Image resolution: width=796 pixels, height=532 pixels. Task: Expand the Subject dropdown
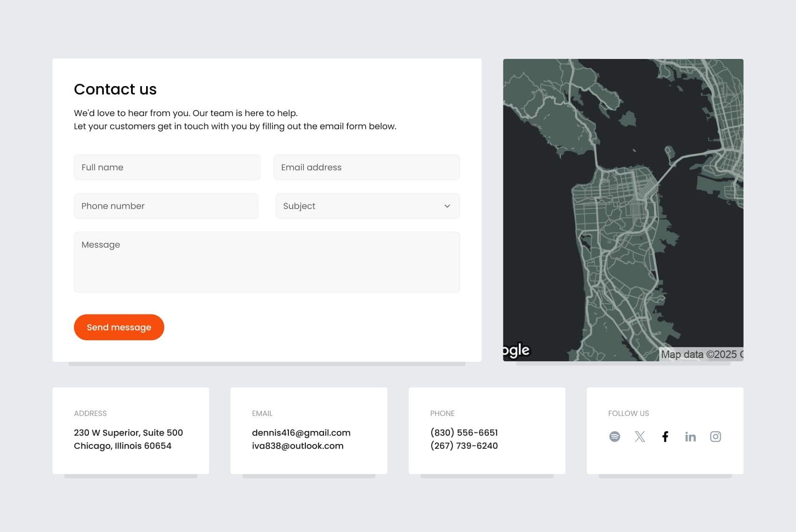pyautogui.click(x=367, y=206)
